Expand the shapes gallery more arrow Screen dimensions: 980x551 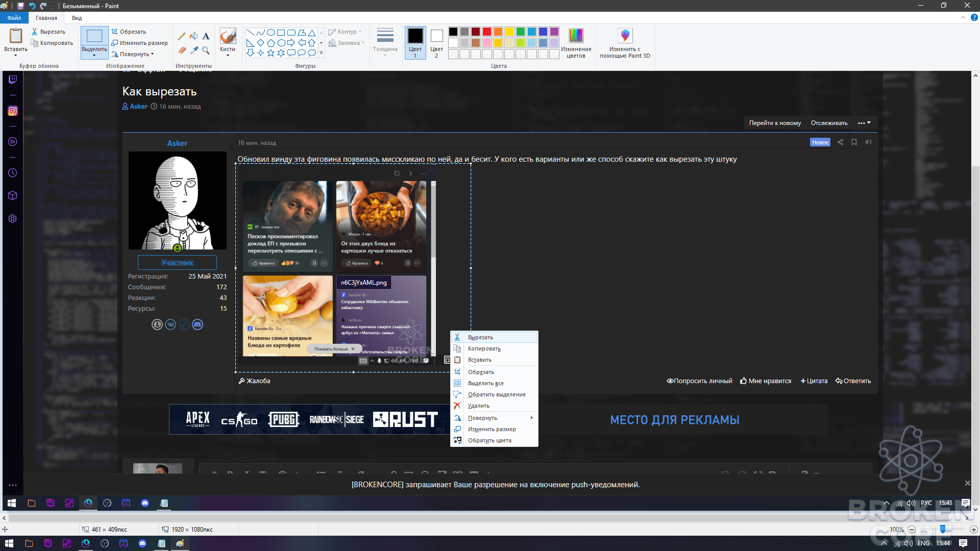pyautogui.click(x=321, y=53)
